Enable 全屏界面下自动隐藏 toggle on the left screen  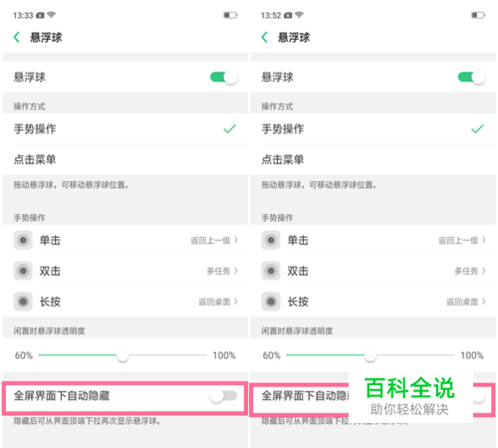[x=223, y=395]
